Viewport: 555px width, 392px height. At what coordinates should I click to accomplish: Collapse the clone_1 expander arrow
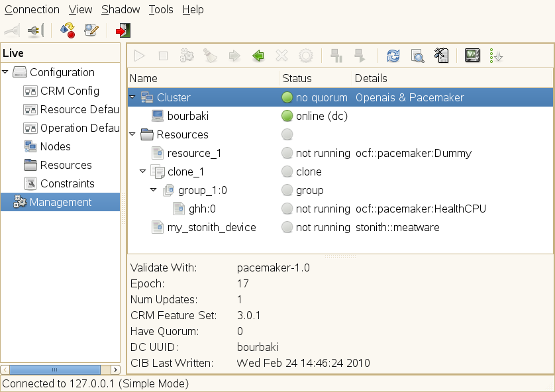pyautogui.click(x=142, y=171)
